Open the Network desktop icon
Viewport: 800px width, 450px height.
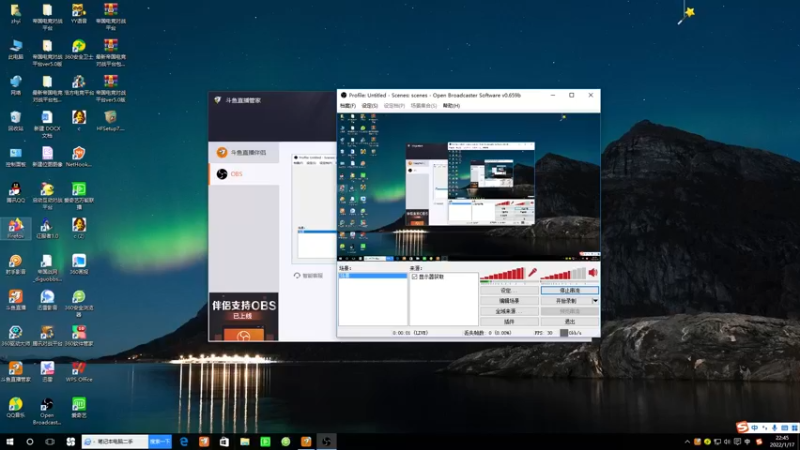click(16, 85)
